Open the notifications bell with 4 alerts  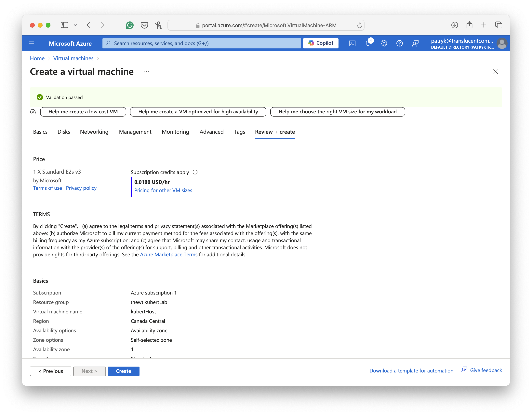[368, 43]
